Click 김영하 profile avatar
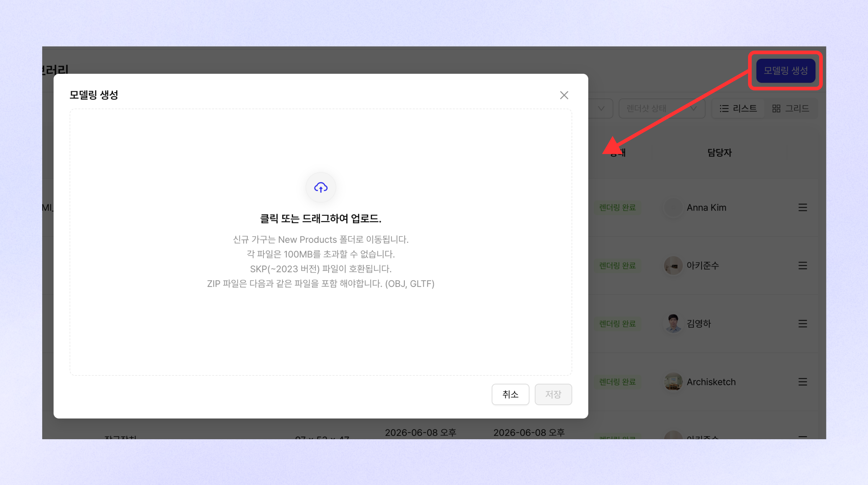 [x=673, y=324]
